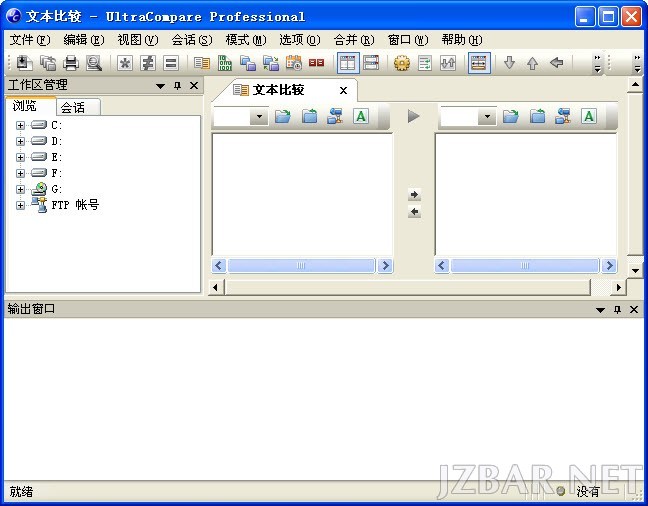The image size is (648, 506).
Task: Click the left pane horizontal scrollbar thumb
Action: click(301, 265)
